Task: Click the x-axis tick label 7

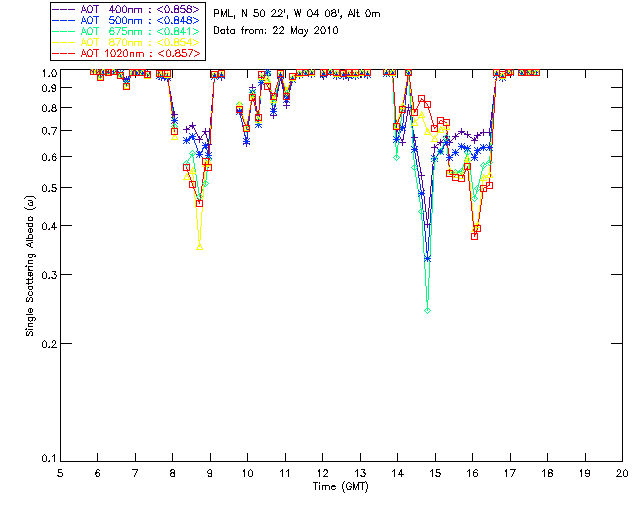Action: (x=135, y=473)
